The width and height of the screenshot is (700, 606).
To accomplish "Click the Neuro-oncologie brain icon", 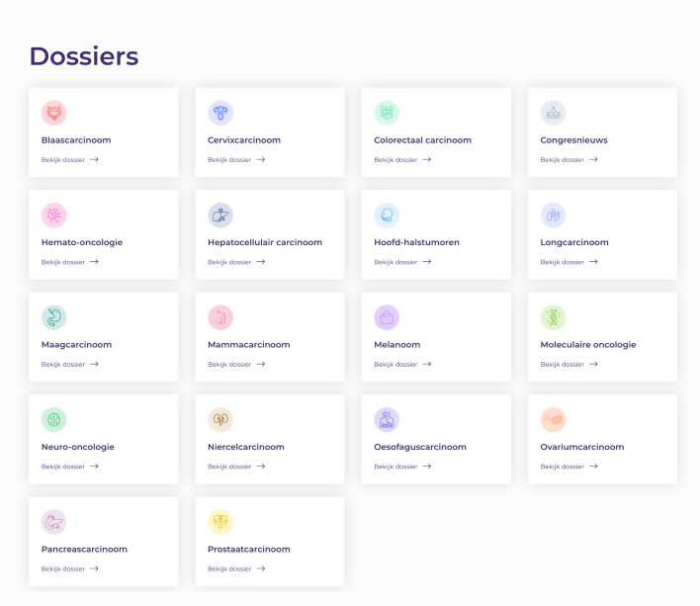I will click(x=54, y=419).
